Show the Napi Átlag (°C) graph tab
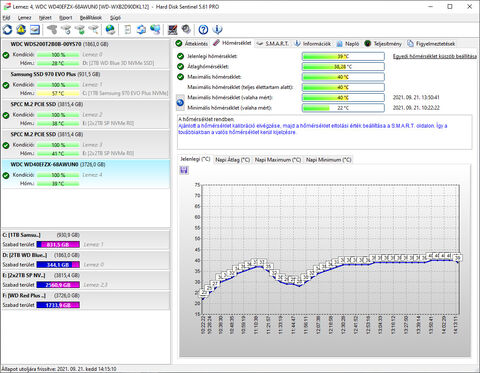 pyautogui.click(x=232, y=160)
